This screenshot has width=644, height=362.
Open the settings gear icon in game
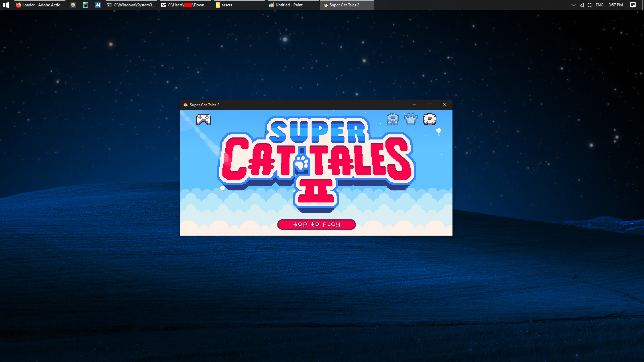430,119
